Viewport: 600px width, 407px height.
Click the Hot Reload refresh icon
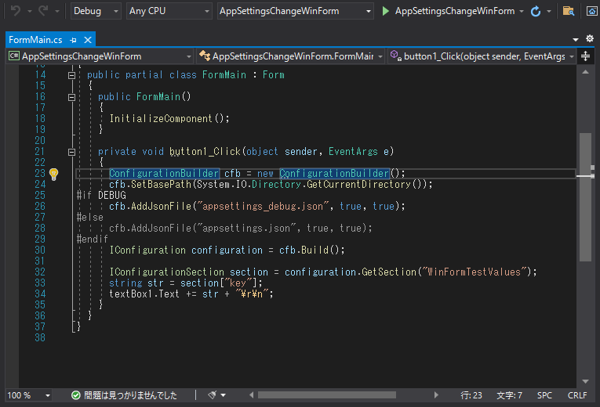(x=535, y=11)
